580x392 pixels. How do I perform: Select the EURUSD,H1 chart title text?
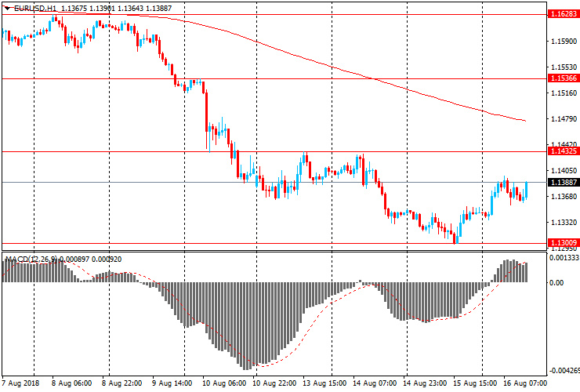35,8
